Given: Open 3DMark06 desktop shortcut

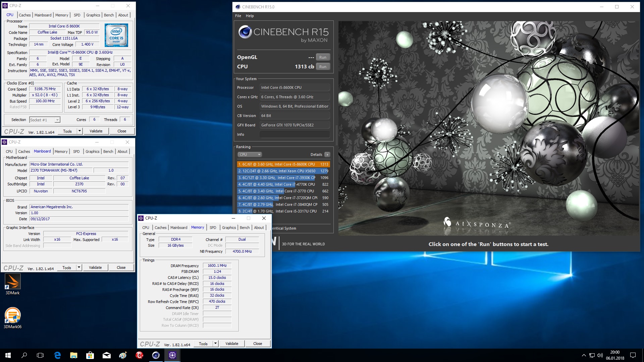Looking at the screenshot, I should [x=13, y=318].
